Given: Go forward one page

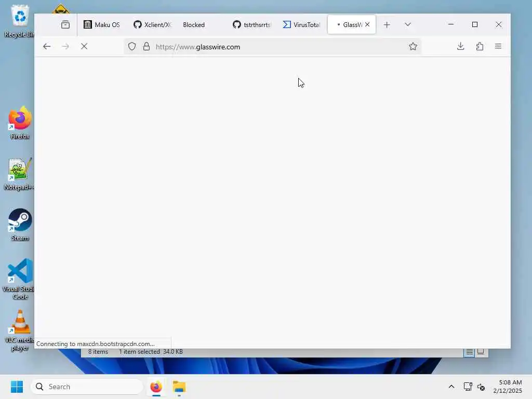Looking at the screenshot, I should (65, 46).
